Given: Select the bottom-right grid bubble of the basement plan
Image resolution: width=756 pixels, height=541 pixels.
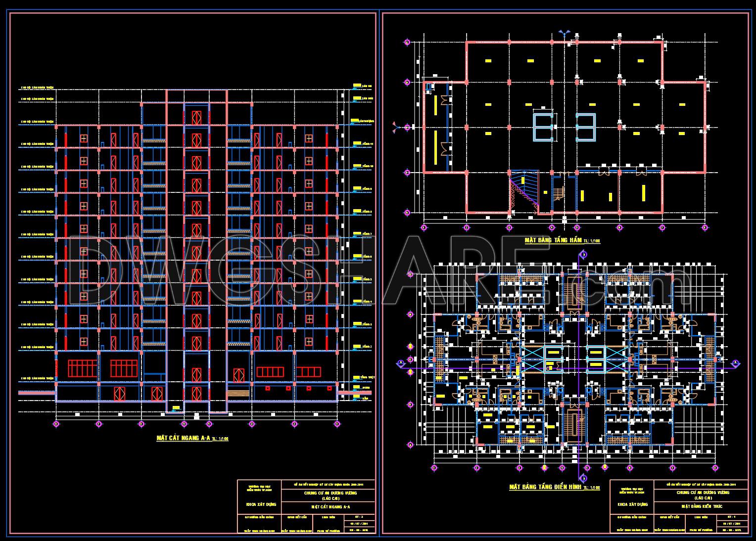Looking at the screenshot, I should coord(705,227).
